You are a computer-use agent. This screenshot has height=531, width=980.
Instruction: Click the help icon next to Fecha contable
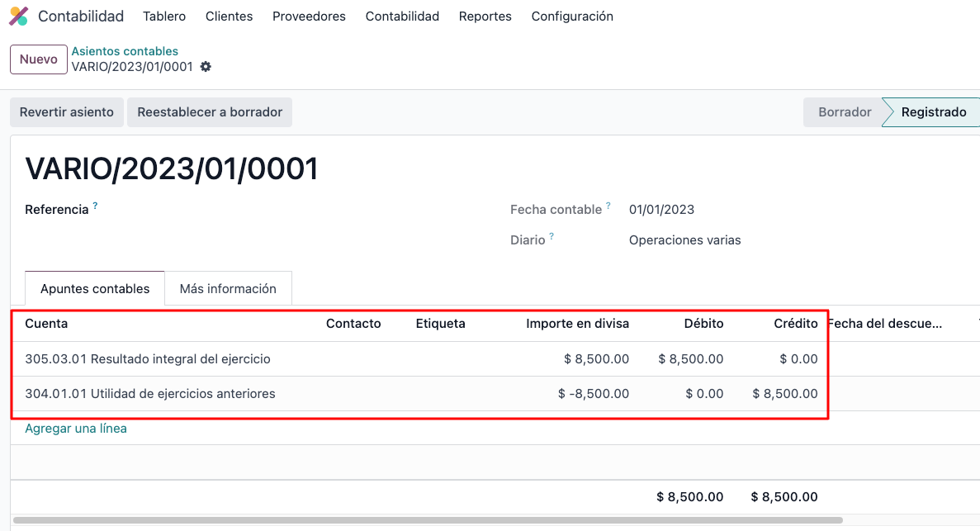point(608,206)
